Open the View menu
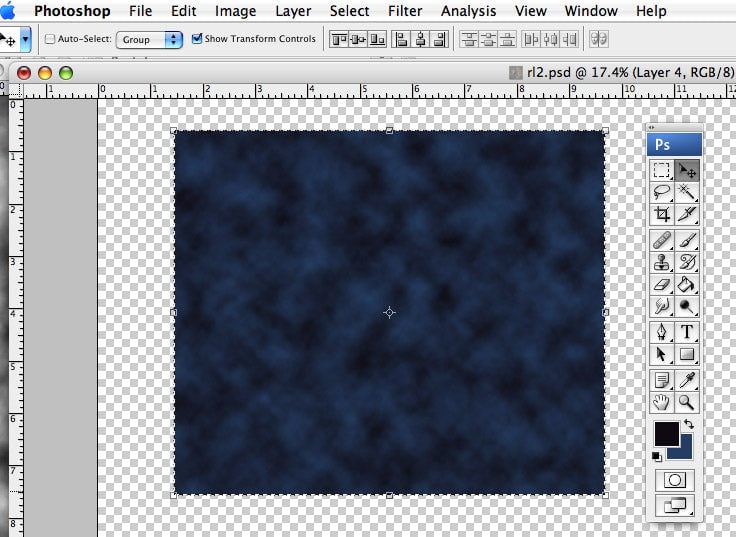This screenshot has height=537, width=736. [x=530, y=11]
